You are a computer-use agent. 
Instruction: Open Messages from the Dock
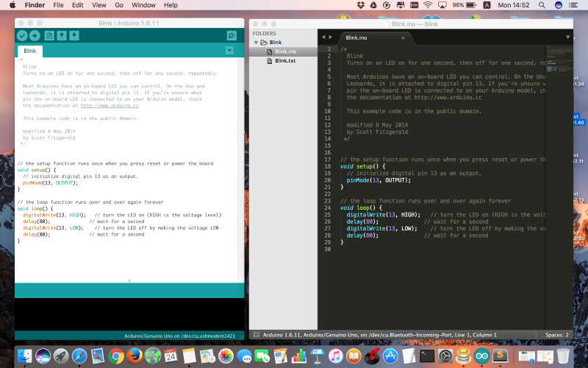[x=244, y=355]
